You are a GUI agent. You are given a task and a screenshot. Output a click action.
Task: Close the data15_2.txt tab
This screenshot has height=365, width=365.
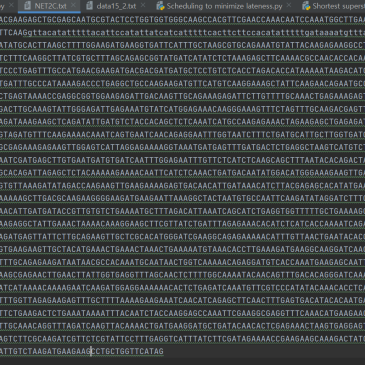143,5
